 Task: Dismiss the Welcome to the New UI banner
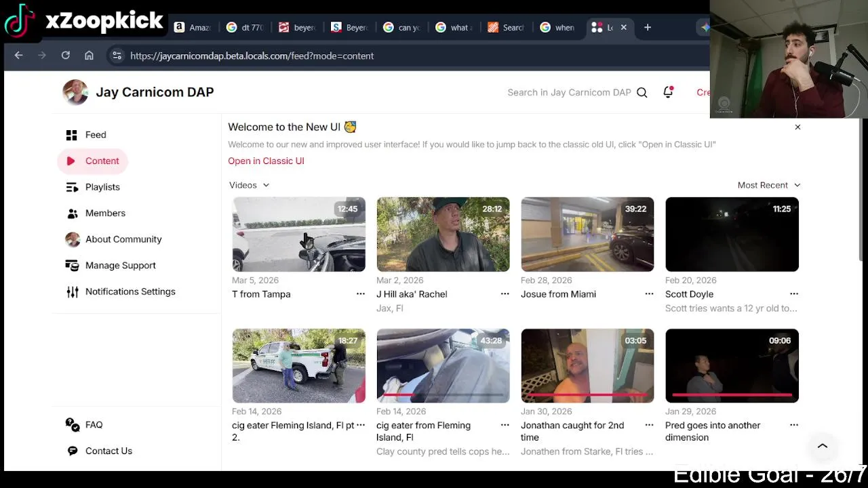[797, 127]
